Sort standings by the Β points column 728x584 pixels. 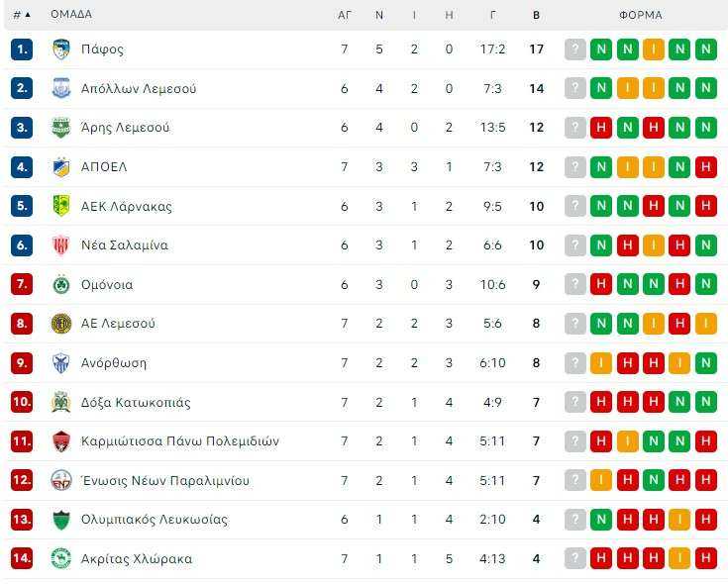point(536,15)
